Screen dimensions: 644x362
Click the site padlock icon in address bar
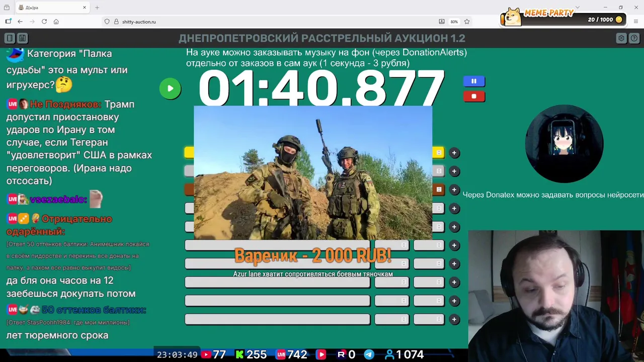point(116,22)
